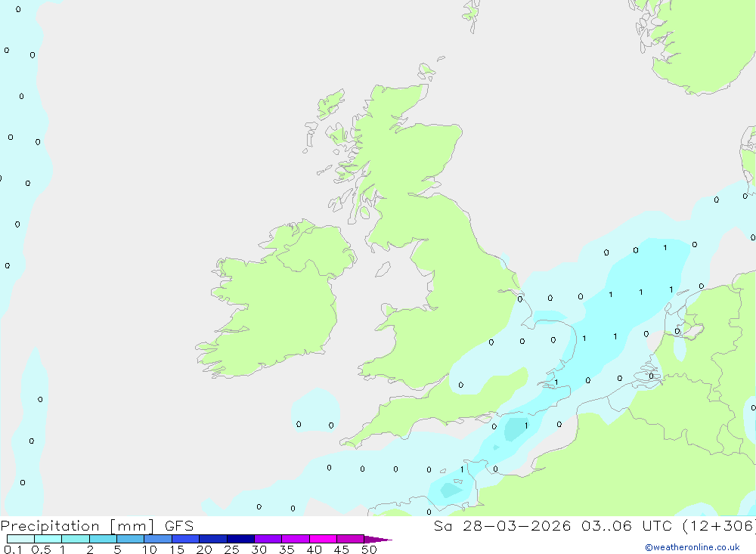Click the 45–50 mm legend color swatch

pyautogui.click(x=351, y=539)
